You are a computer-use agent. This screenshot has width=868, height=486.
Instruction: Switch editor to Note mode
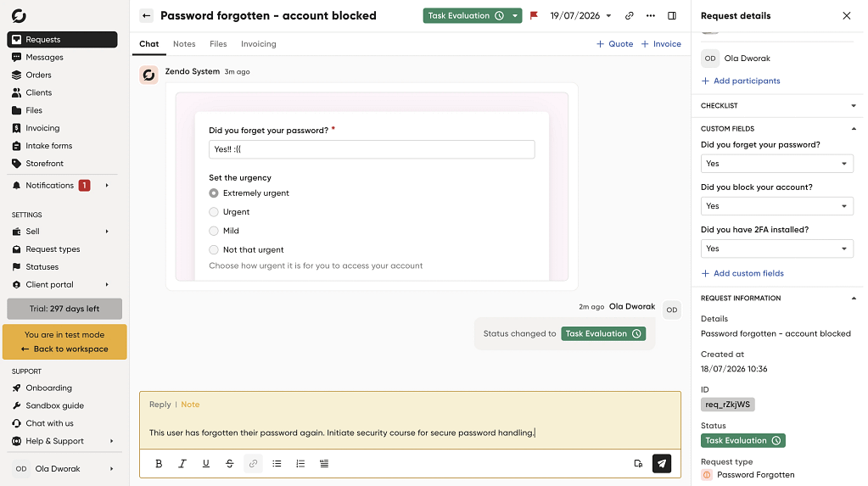[x=190, y=405]
